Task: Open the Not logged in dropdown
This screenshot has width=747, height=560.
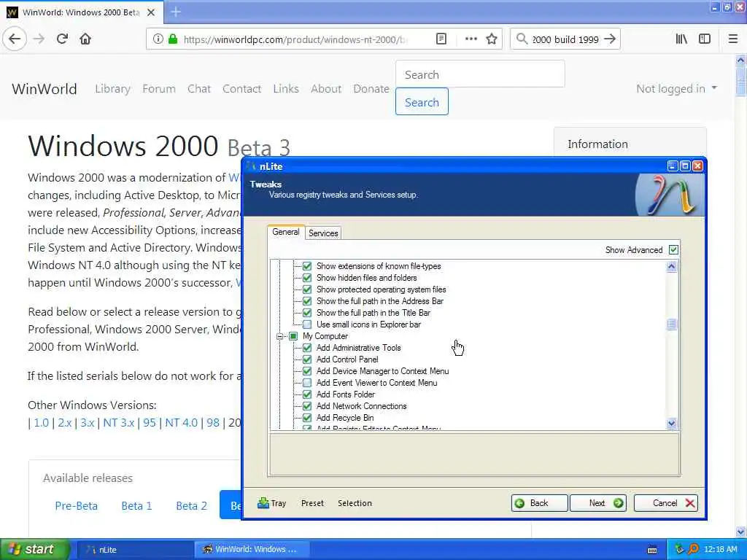Action: click(x=676, y=88)
